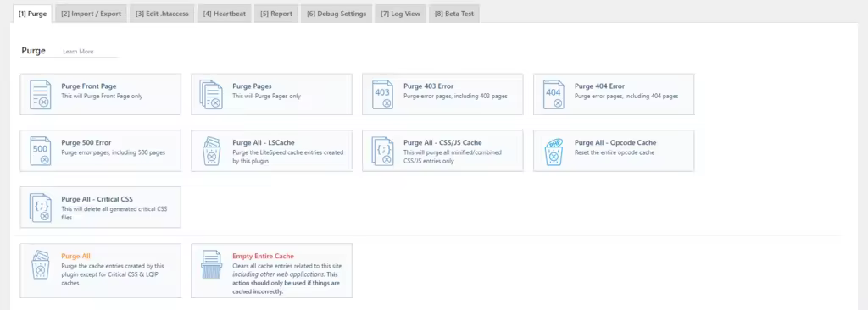Click the Purge All - CSS/JS Cache title

(x=442, y=143)
